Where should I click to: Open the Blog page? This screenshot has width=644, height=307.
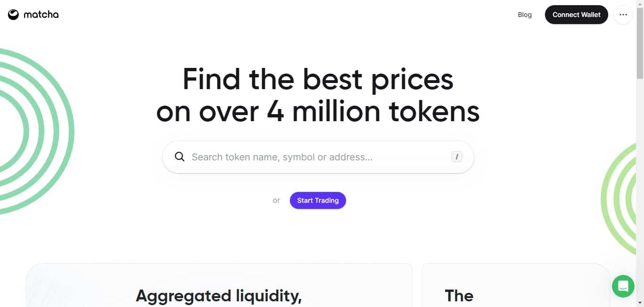point(524,15)
